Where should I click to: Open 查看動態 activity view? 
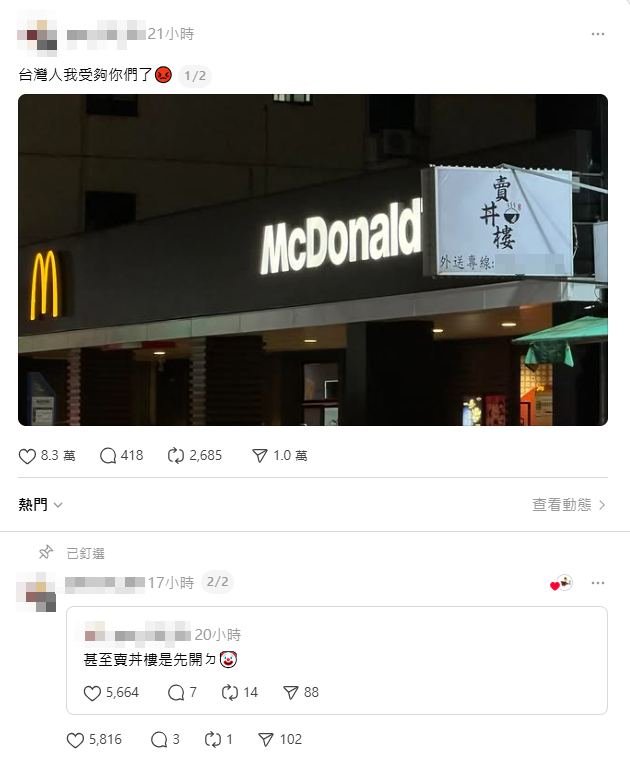point(562,505)
